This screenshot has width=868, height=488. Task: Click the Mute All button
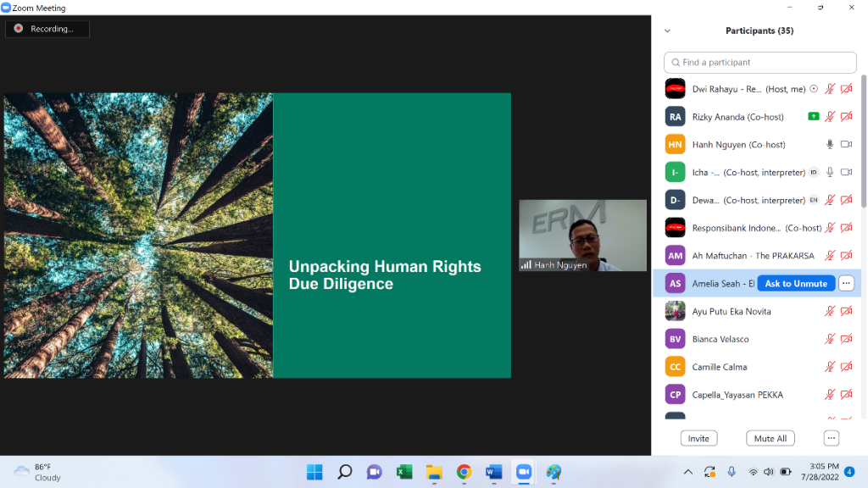tap(770, 438)
